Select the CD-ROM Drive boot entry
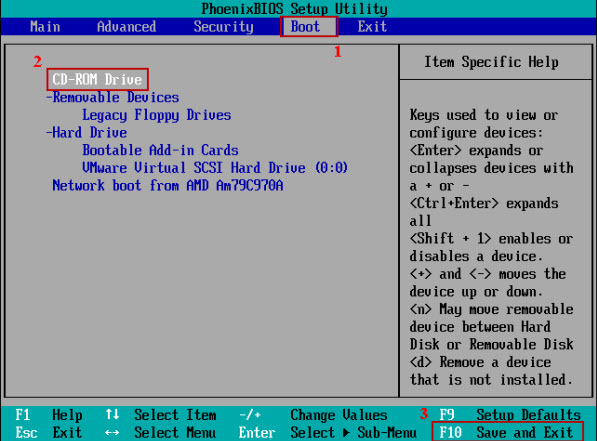597x441 pixels. click(x=97, y=79)
